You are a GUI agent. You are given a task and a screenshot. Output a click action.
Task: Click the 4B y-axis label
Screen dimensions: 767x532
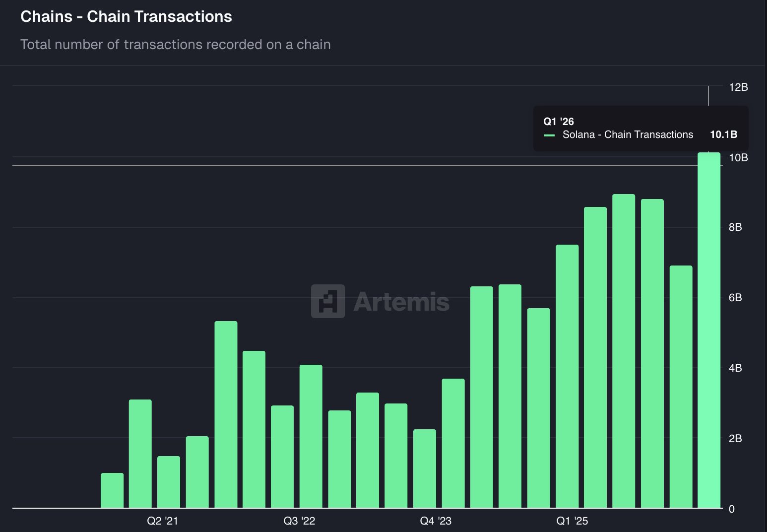[x=735, y=368]
